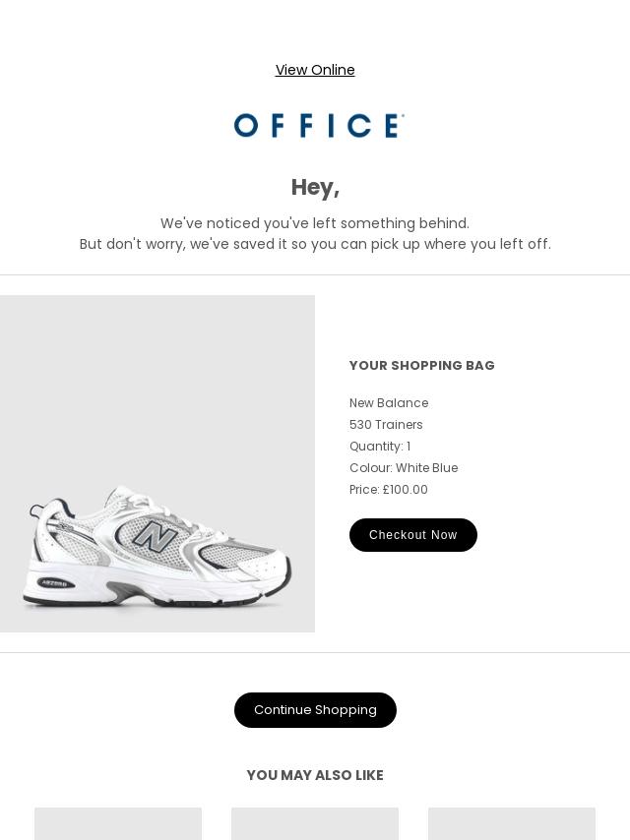This screenshot has width=630, height=840.
Task: Select the Checkout Now button
Action: pos(412,535)
